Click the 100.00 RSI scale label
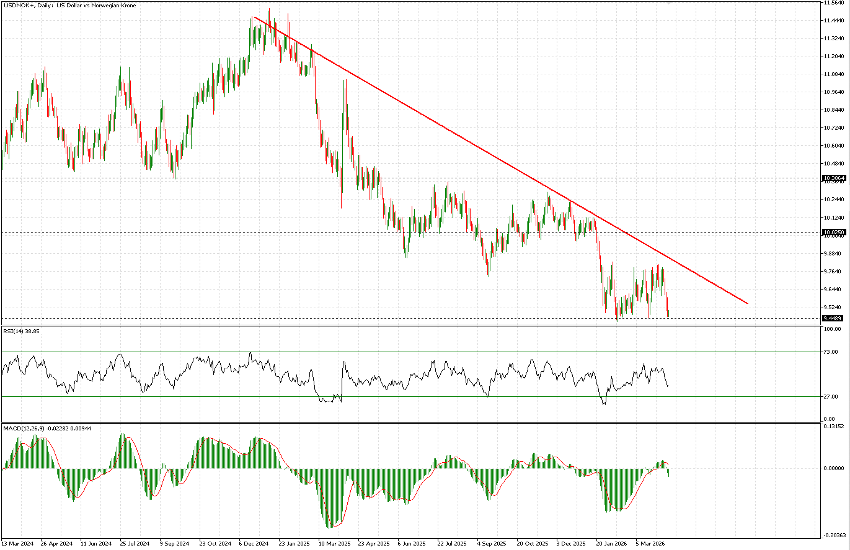This screenshot has height=550, width=850. tap(831, 328)
